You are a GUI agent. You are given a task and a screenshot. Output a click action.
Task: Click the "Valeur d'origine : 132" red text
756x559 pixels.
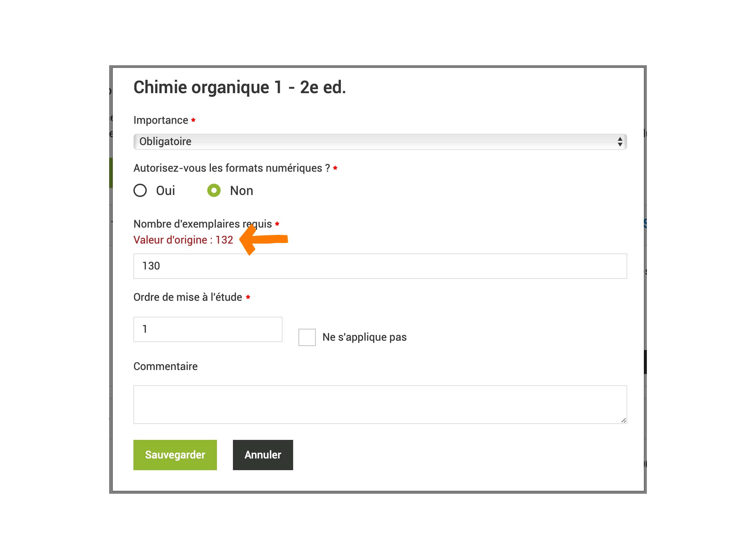tap(183, 240)
